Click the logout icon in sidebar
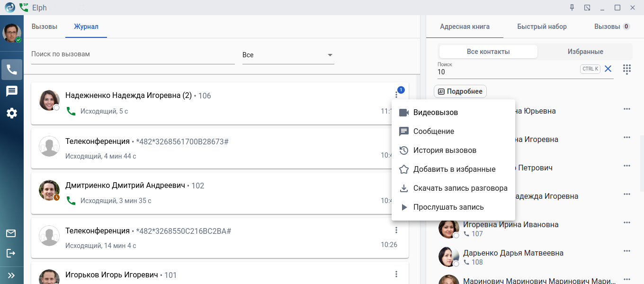Viewport: 644px width, 284px height. click(x=11, y=253)
